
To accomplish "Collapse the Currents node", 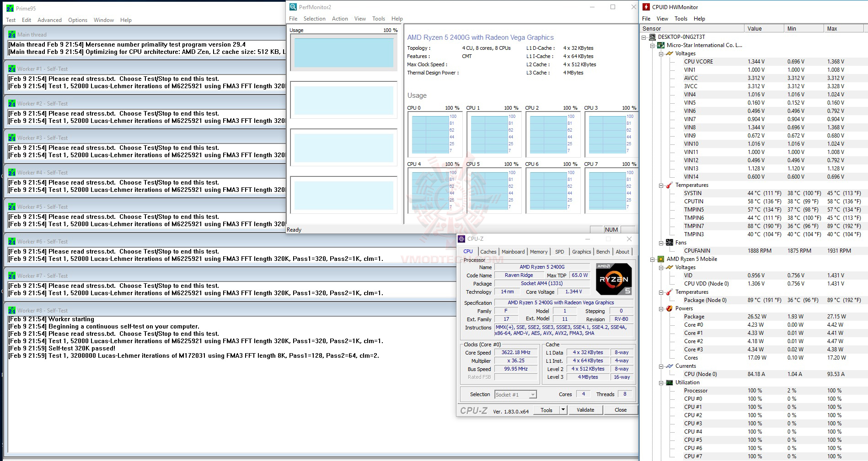I will point(661,366).
